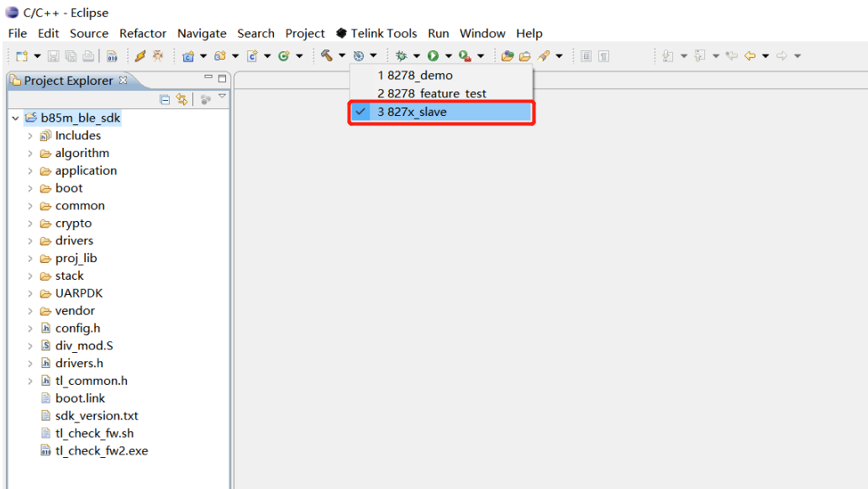Toggle Link with Editor in Project Explorer
The image size is (868, 489).
tap(182, 99)
